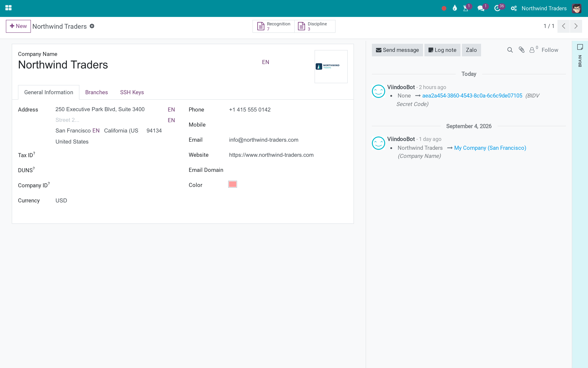Edit the street address field
This screenshot has width=588, height=368.
click(x=110, y=109)
